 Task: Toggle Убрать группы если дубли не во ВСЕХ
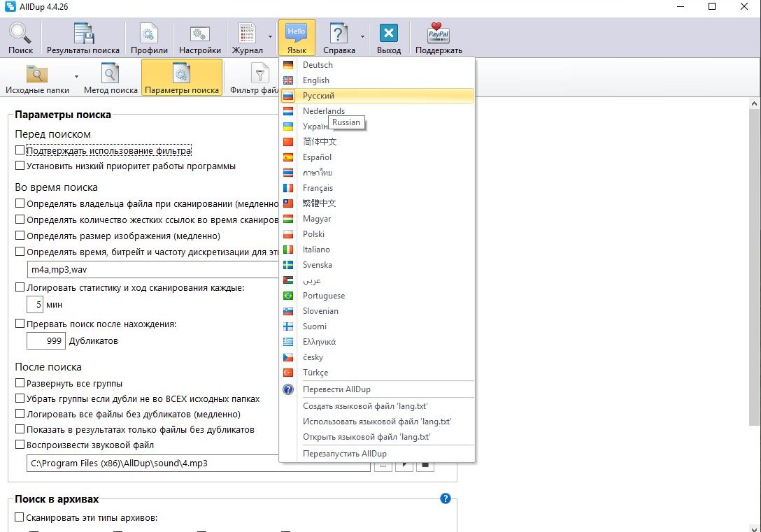(20, 398)
